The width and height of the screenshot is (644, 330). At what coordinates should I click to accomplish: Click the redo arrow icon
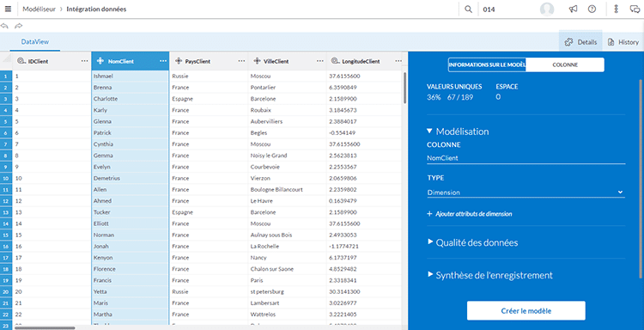pos(19,26)
